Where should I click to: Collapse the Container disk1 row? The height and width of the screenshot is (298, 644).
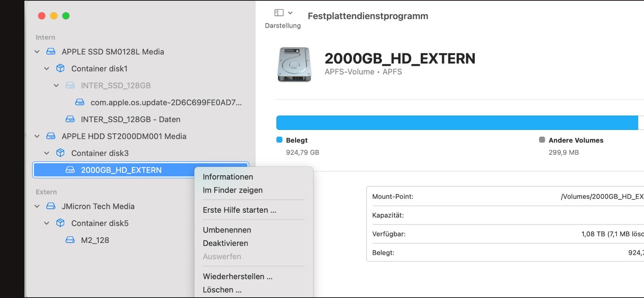click(47, 68)
